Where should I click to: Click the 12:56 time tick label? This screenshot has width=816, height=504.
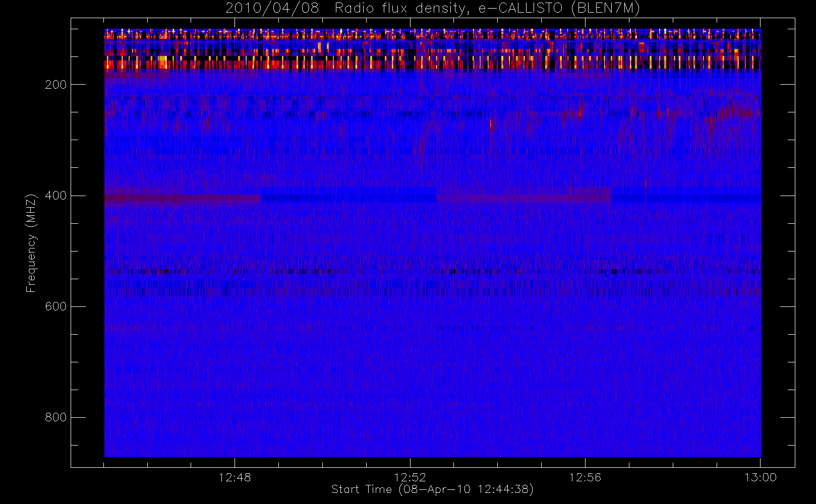point(585,477)
